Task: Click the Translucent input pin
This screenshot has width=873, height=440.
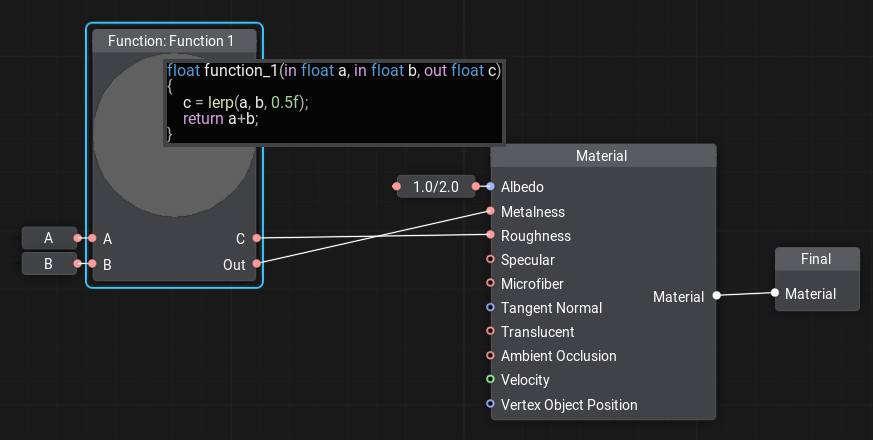Action: tap(490, 332)
